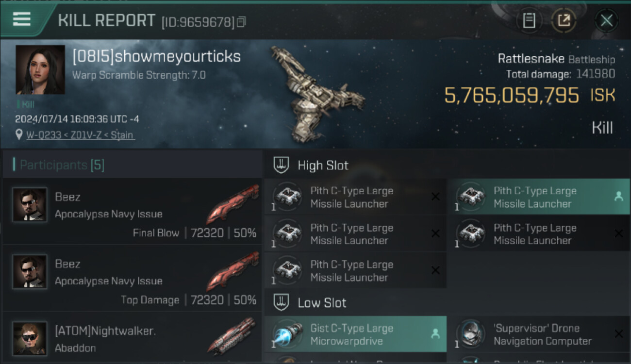The image size is (631, 364).
Task: Share the kill report externally
Action: tap(564, 20)
